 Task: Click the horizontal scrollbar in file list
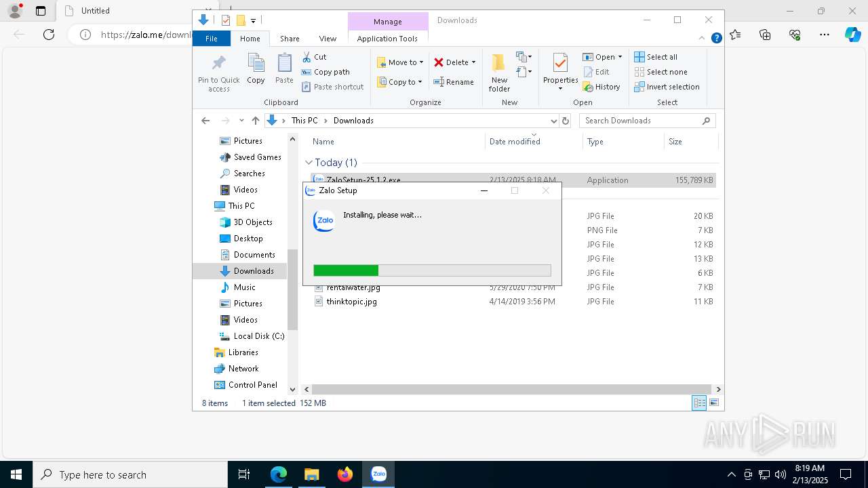pyautogui.click(x=512, y=390)
